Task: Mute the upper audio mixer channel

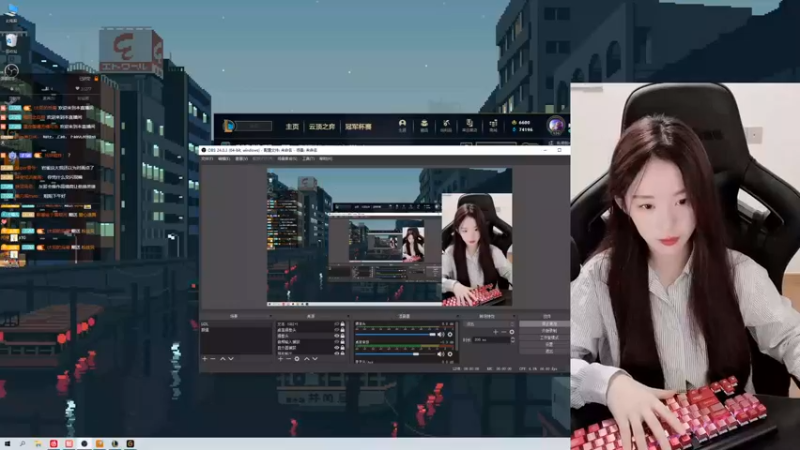Action: (x=440, y=334)
